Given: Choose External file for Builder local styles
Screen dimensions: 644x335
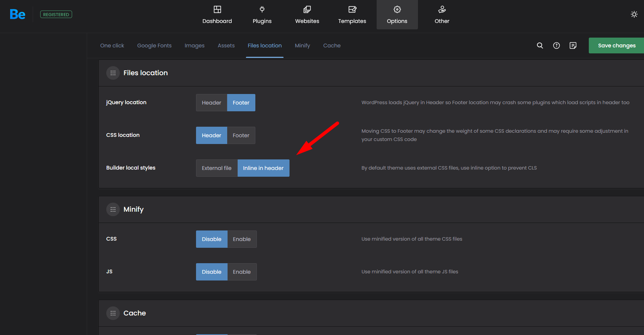Looking at the screenshot, I should pos(217,168).
